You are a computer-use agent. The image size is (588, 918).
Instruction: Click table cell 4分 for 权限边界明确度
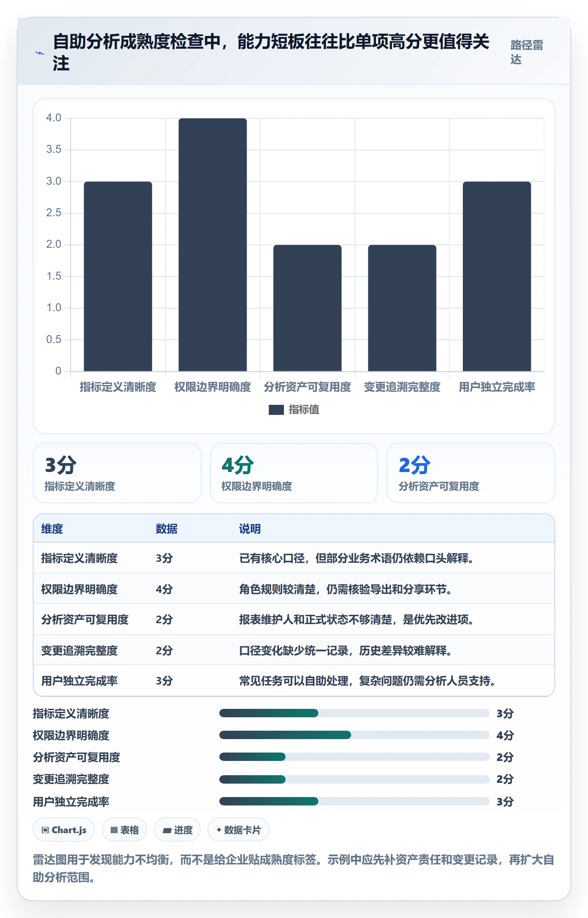(164, 589)
